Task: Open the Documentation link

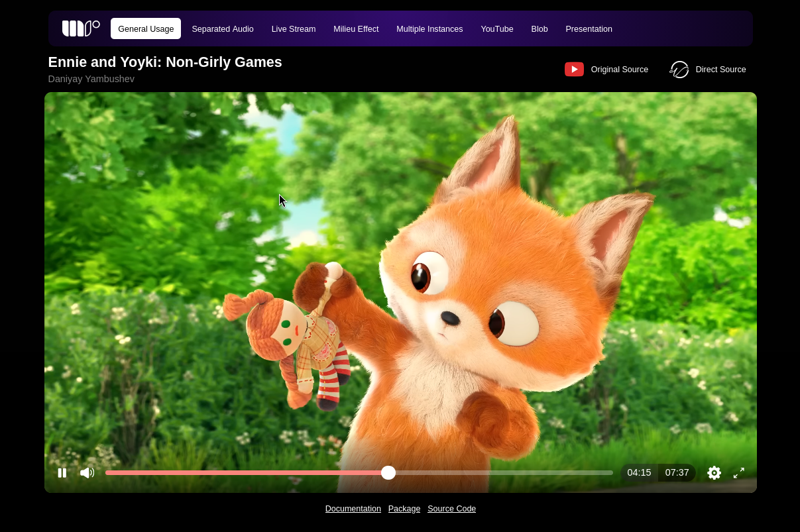Action: coord(353,509)
